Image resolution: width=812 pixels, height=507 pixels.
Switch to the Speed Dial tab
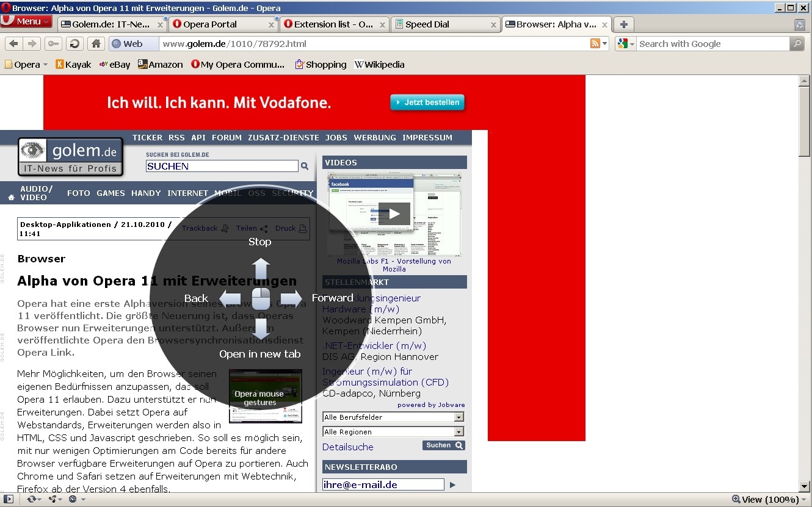(x=440, y=24)
